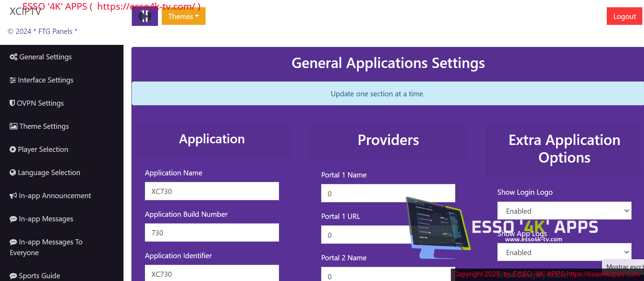Click the red Logout button

(x=624, y=16)
